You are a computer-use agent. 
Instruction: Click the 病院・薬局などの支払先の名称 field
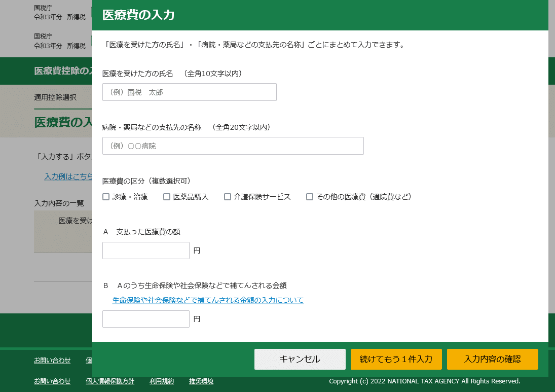click(233, 146)
